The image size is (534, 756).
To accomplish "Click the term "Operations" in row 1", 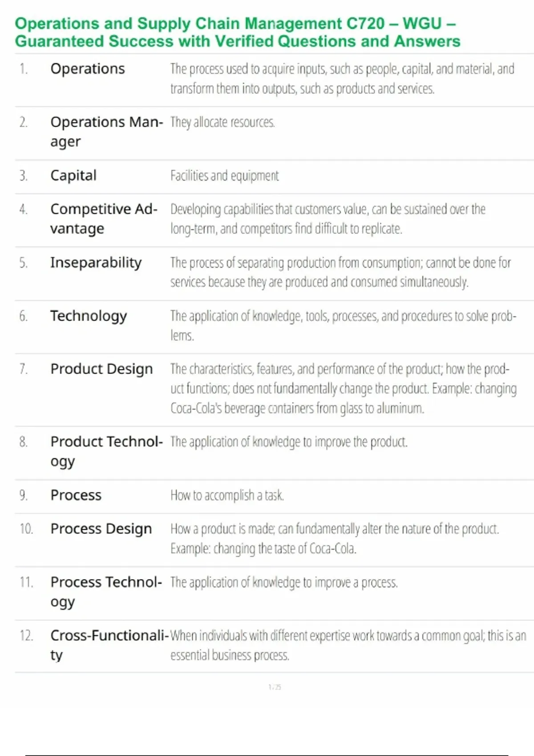I will [x=88, y=69].
